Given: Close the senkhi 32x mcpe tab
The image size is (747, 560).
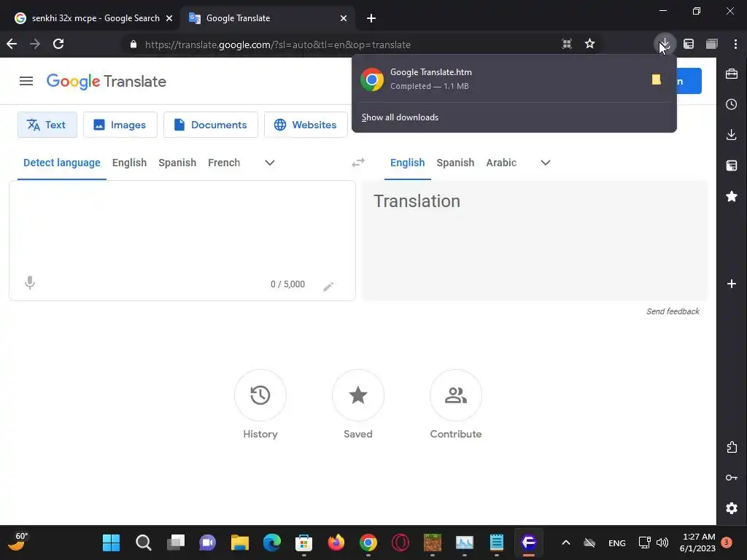Looking at the screenshot, I should coord(169,18).
